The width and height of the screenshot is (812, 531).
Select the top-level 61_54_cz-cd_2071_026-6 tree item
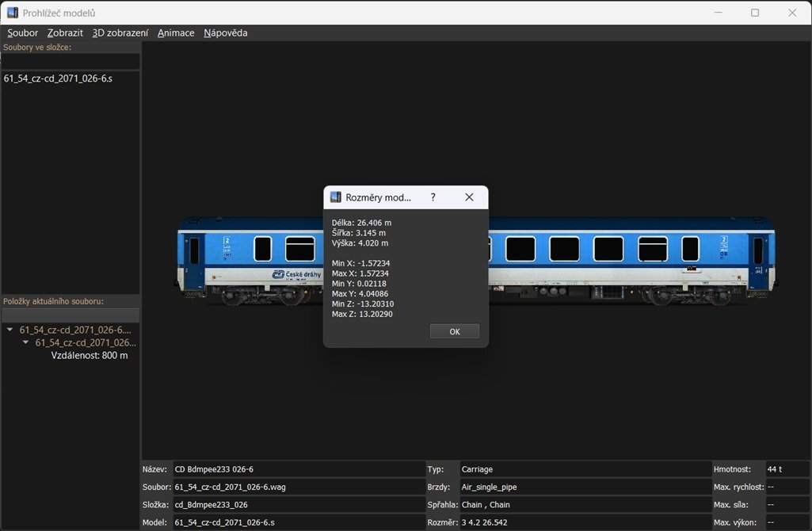(75, 330)
